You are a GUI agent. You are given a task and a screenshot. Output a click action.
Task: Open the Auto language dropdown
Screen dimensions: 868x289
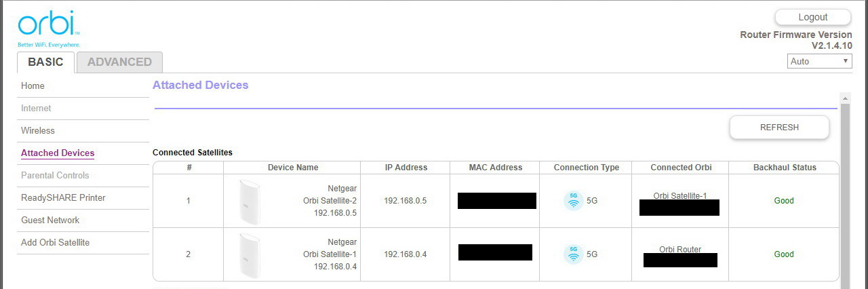tap(820, 61)
